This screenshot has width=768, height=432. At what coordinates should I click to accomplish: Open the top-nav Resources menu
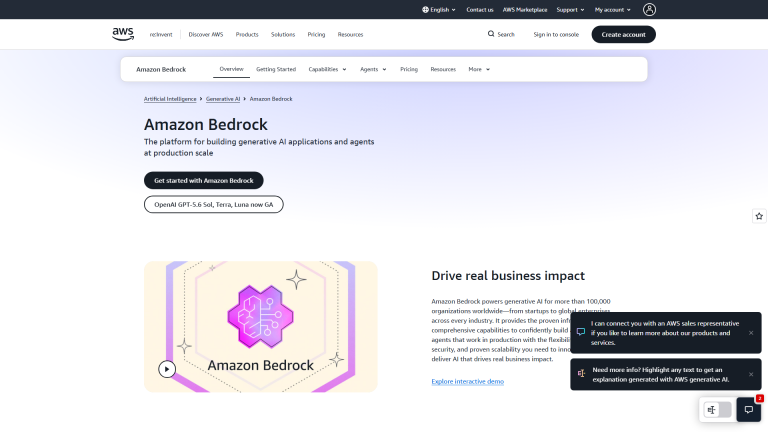click(350, 34)
